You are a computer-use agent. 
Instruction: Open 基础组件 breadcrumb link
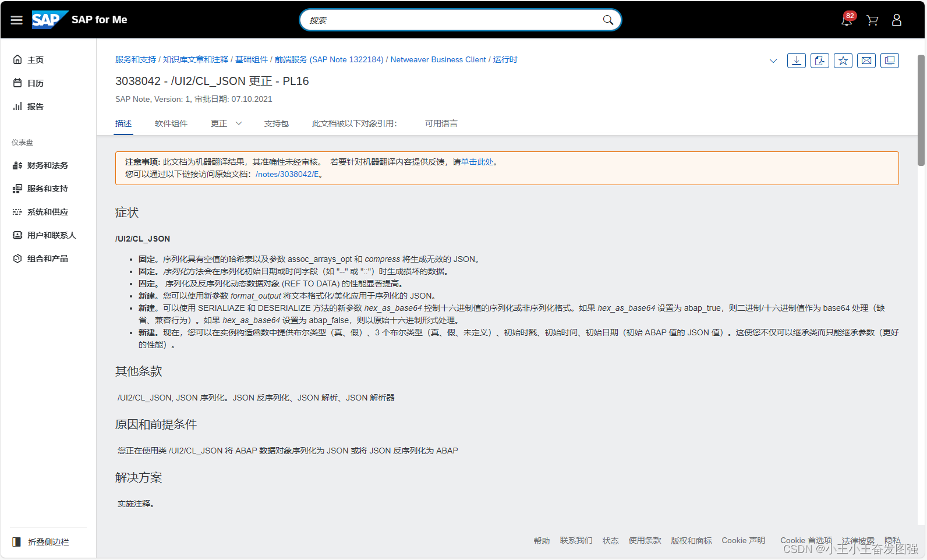pyautogui.click(x=252, y=59)
